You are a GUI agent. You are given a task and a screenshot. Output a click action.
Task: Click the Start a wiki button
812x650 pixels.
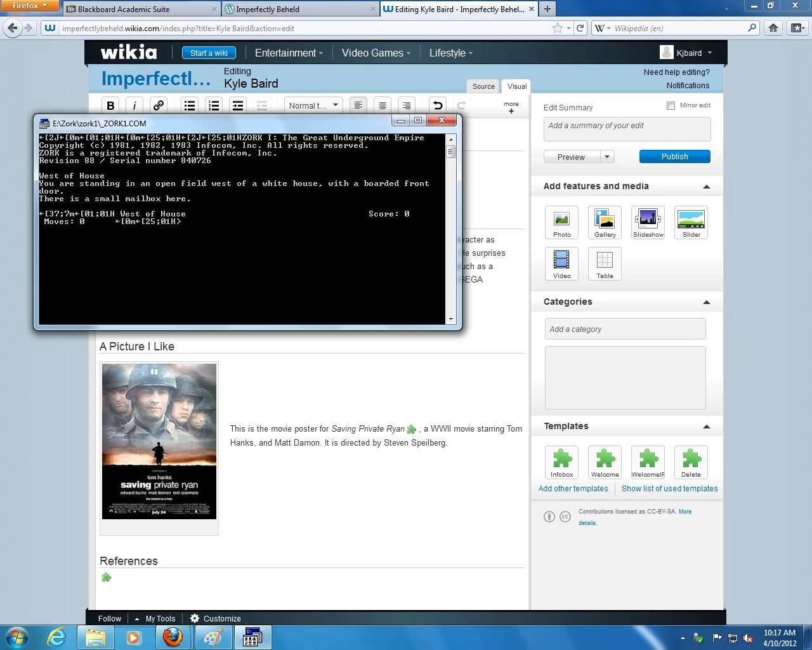[x=209, y=53]
